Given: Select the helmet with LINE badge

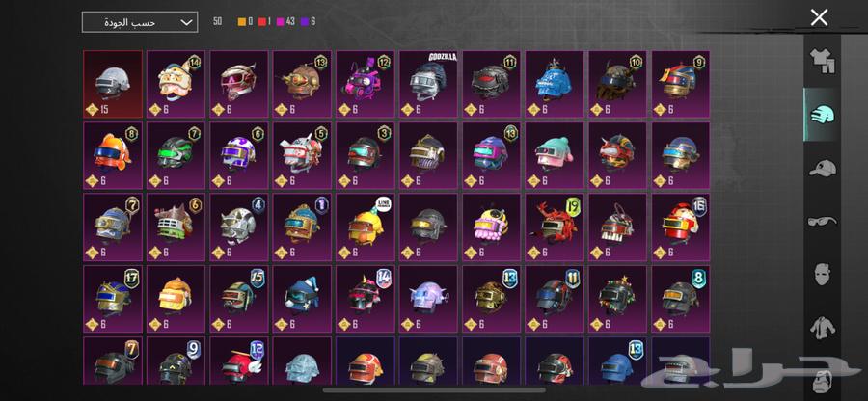Looking at the screenshot, I should click(x=366, y=227).
